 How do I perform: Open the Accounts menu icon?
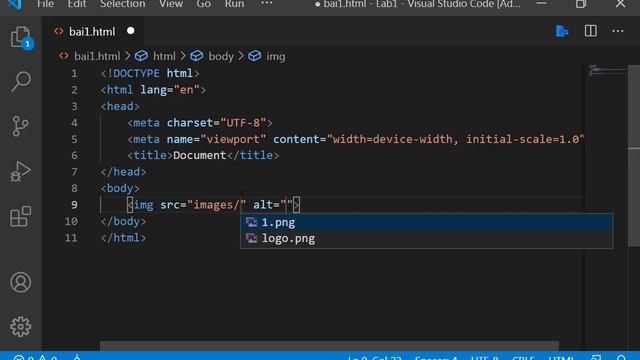[20, 282]
